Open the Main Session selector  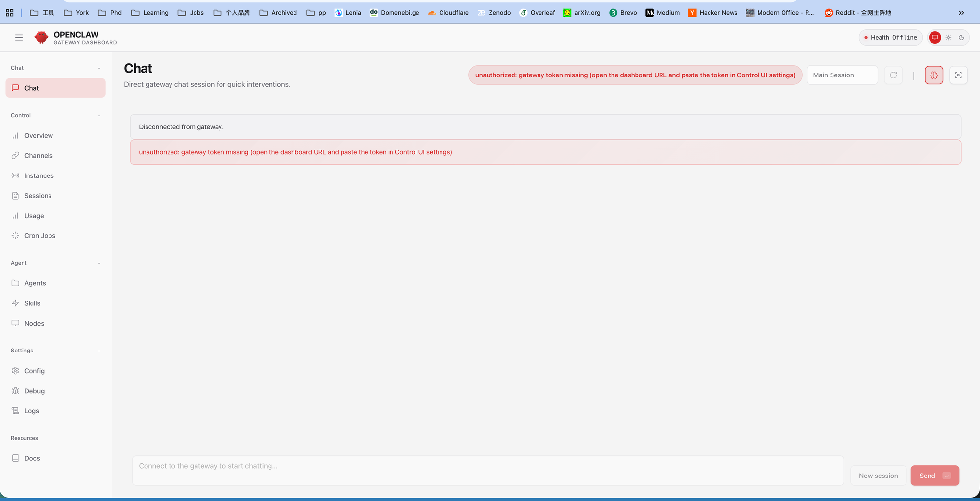pos(841,75)
